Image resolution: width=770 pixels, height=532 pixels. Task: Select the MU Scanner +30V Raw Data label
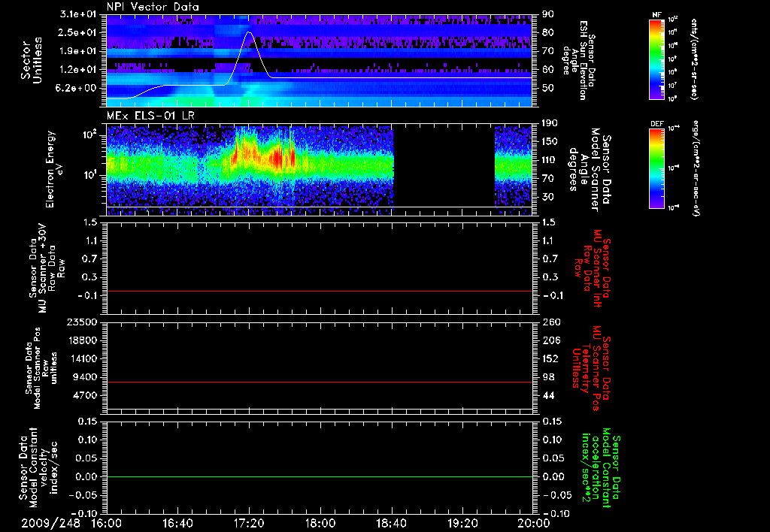47,268
